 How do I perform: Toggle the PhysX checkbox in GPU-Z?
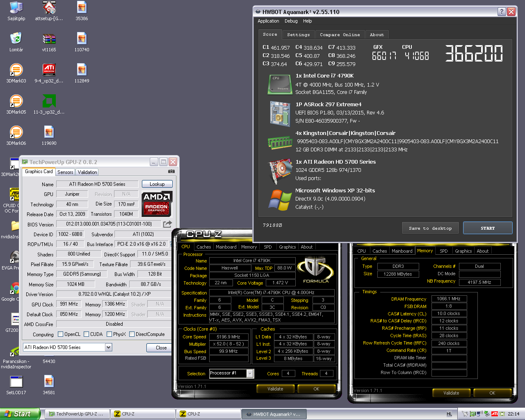[109, 334]
